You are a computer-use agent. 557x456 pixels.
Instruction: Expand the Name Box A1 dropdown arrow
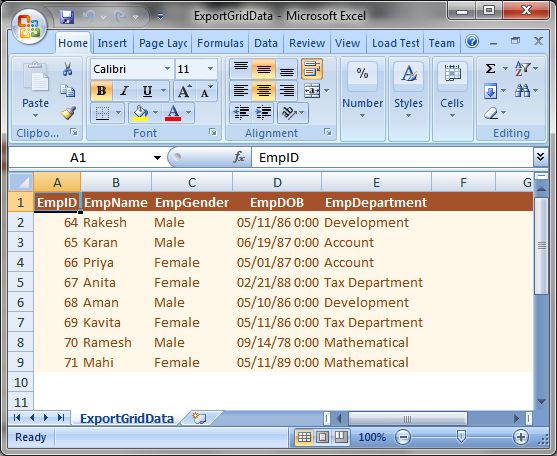pyautogui.click(x=157, y=158)
